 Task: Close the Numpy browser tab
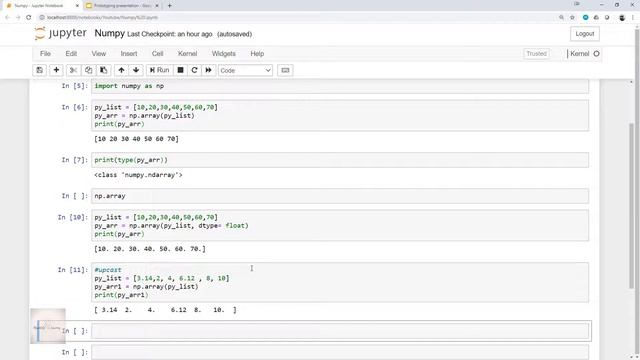click(x=77, y=6)
